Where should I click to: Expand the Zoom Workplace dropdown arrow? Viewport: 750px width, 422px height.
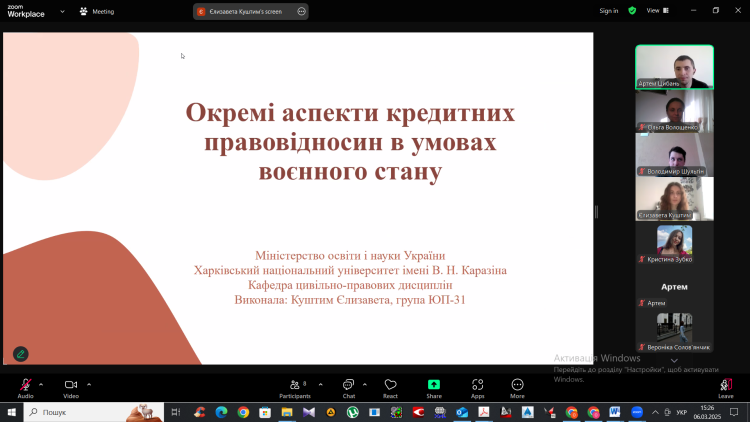[62, 11]
